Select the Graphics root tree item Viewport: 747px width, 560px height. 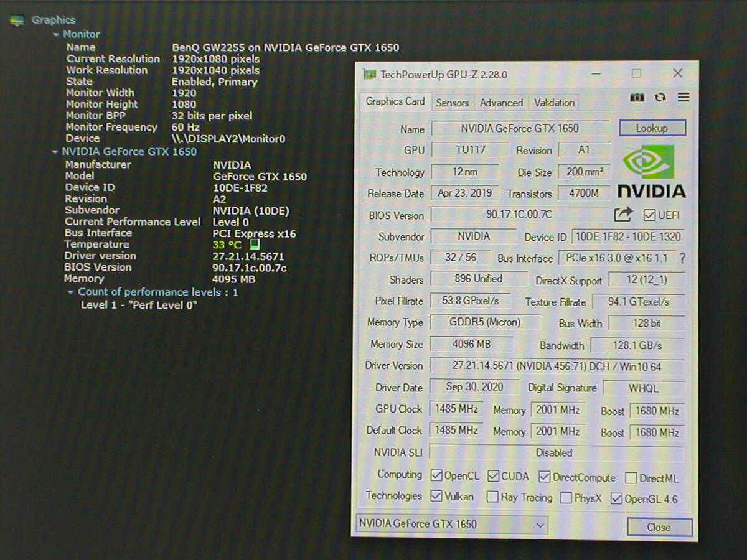pos(54,20)
